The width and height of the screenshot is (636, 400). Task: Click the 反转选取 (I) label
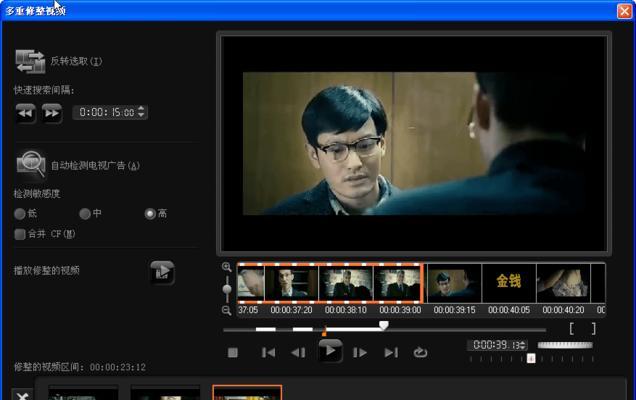(x=76, y=61)
